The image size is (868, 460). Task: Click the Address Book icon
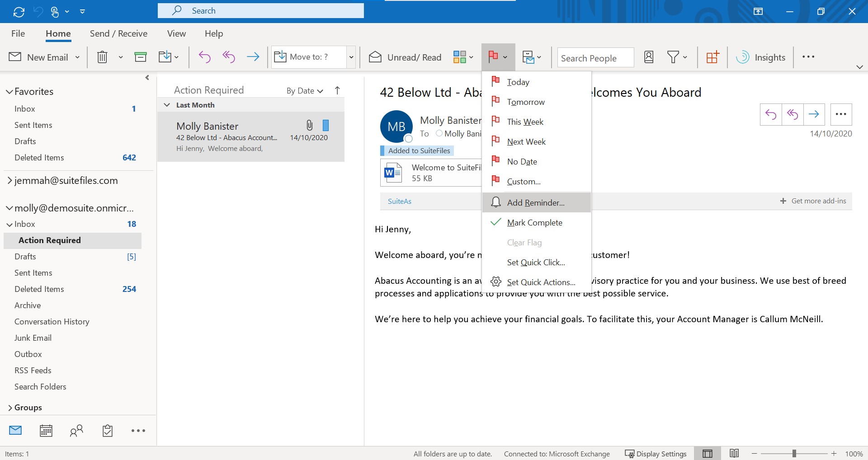pos(649,57)
